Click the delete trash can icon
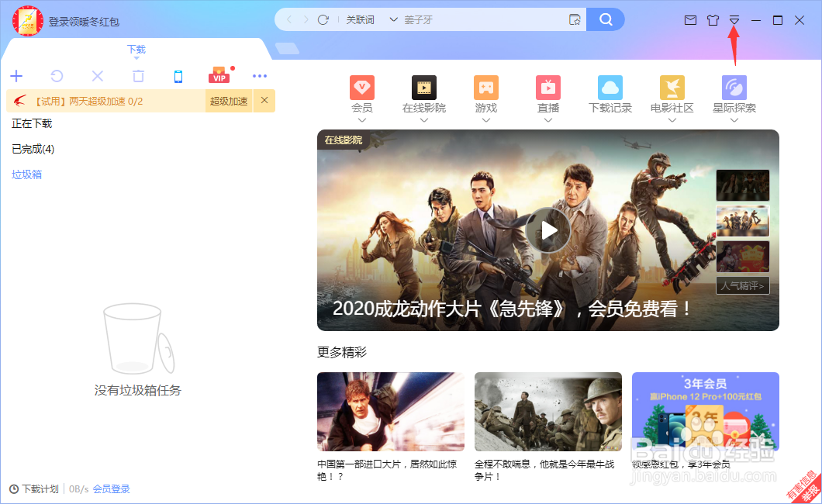The height and width of the screenshot is (504, 822). [138, 76]
